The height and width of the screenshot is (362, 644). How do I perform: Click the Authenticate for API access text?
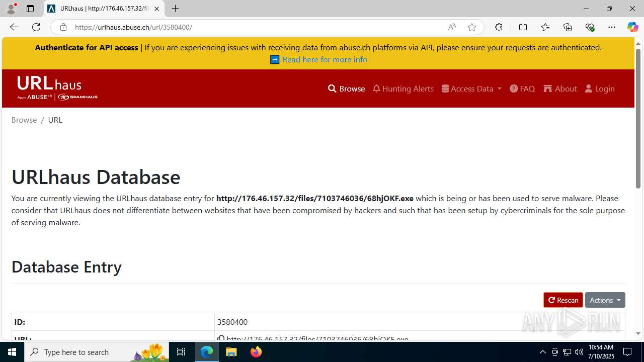tap(87, 47)
